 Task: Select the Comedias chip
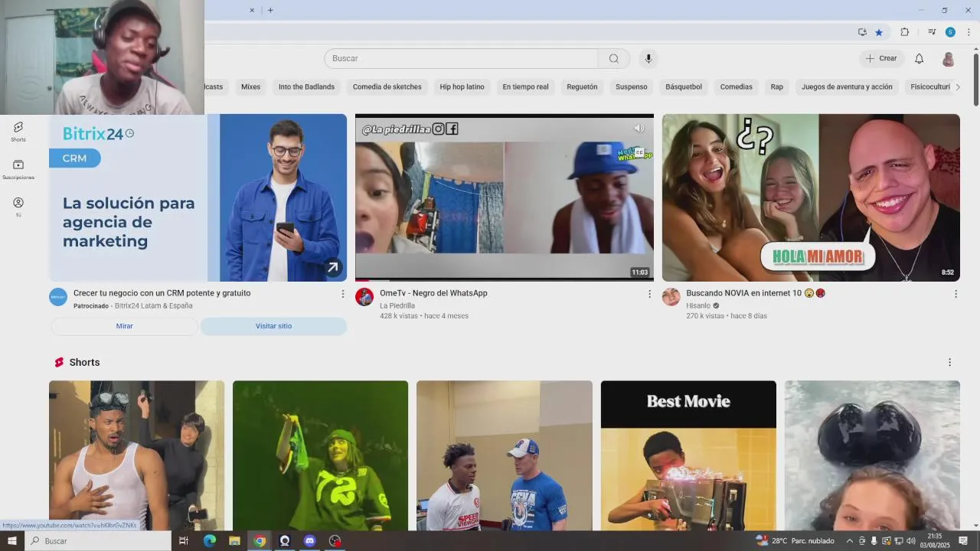point(736,87)
